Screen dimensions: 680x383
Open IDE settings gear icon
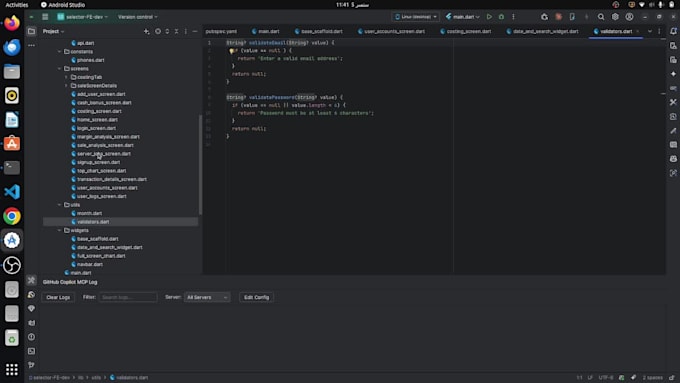point(615,17)
